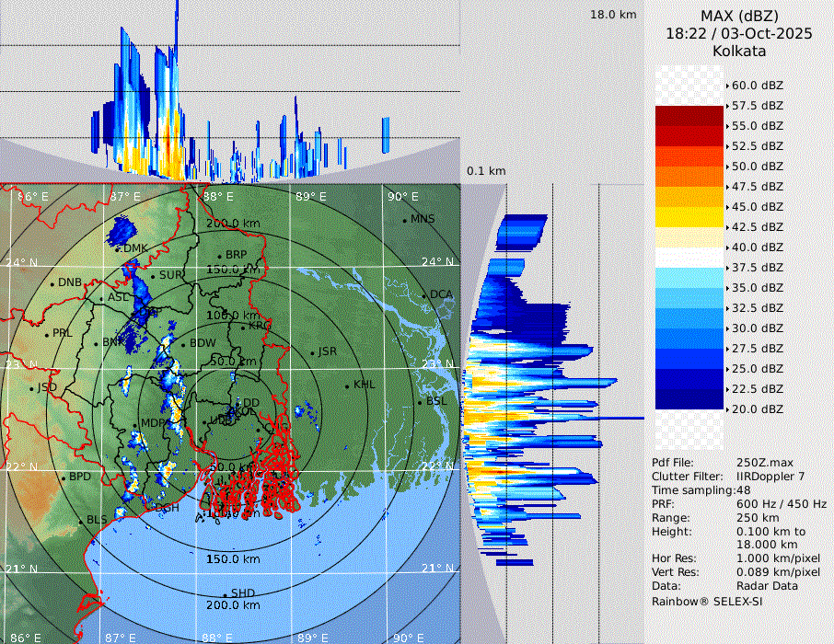Click the 37.5 dBZ legend label
Screen dimensions: 834x644
[x=757, y=267]
